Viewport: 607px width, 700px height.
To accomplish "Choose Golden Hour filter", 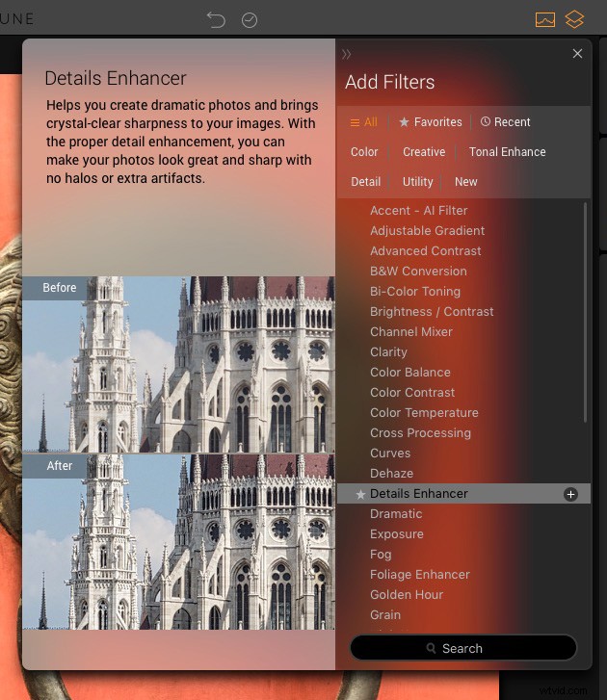I will (407, 595).
